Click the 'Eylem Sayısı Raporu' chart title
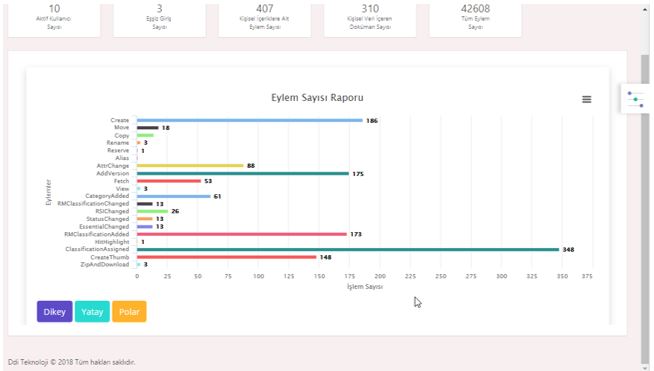Screen dimensions: 654x371 pyautogui.click(x=317, y=98)
